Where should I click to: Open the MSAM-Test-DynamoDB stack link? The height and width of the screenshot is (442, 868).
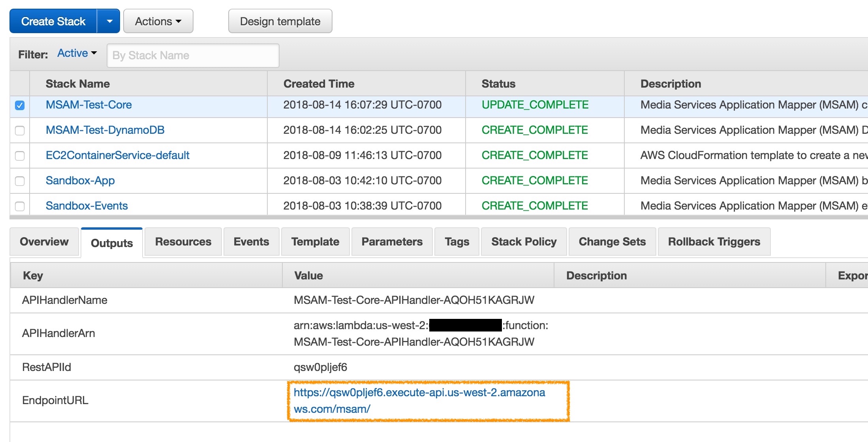[105, 130]
